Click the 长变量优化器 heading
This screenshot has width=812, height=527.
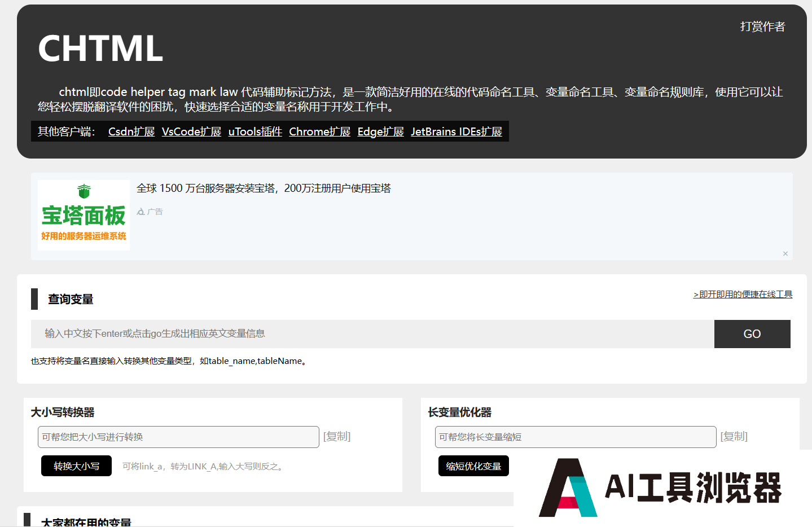(x=460, y=412)
